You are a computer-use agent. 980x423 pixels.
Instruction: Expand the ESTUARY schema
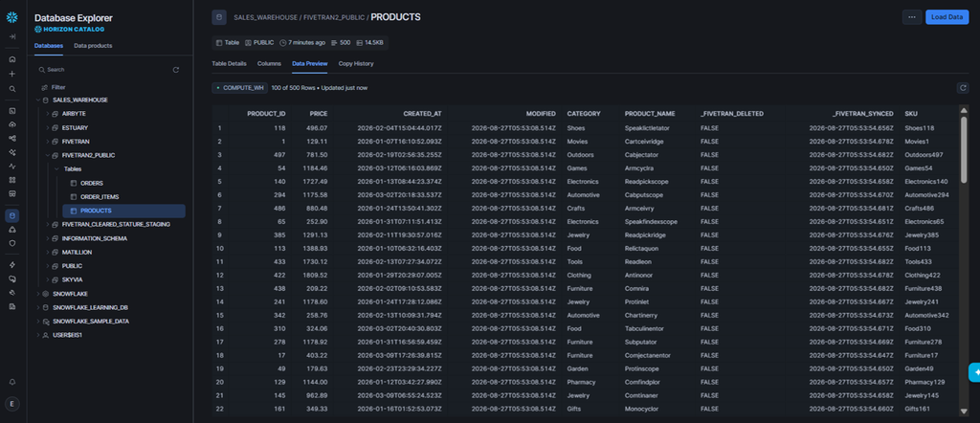(48, 127)
